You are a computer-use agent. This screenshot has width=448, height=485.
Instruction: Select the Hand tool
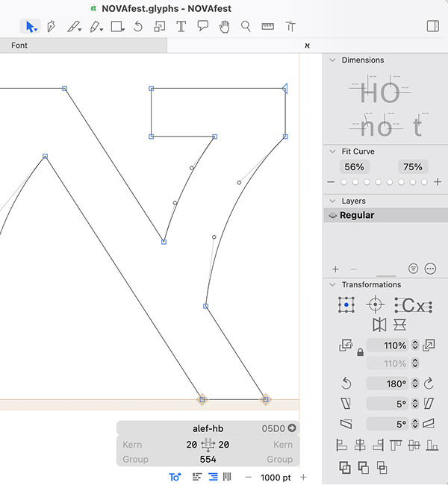tap(225, 27)
